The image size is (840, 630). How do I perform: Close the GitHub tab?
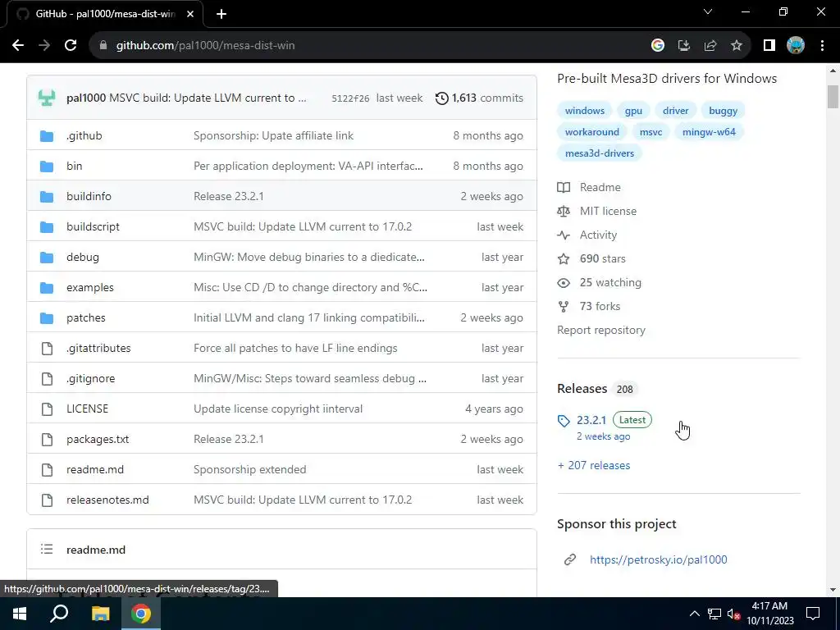point(190,14)
